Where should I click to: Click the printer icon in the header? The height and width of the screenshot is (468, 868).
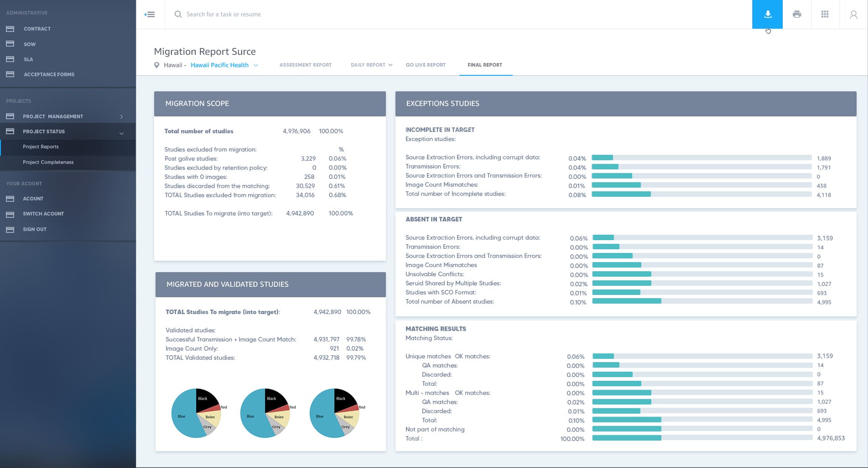pyautogui.click(x=797, y=14)
